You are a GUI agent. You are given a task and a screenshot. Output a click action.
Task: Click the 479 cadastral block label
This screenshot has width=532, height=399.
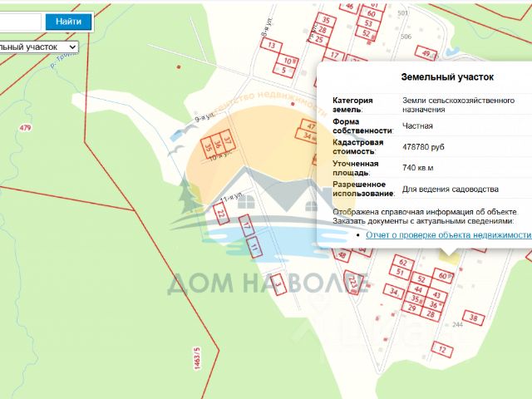pyautogui.click(x=25, y=127)
